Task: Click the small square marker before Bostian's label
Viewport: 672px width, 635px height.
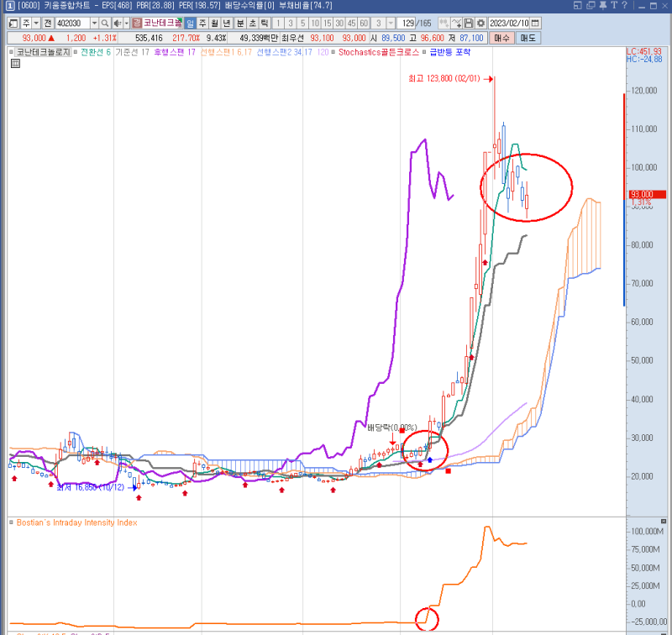Action: click(x=12, y=522)
